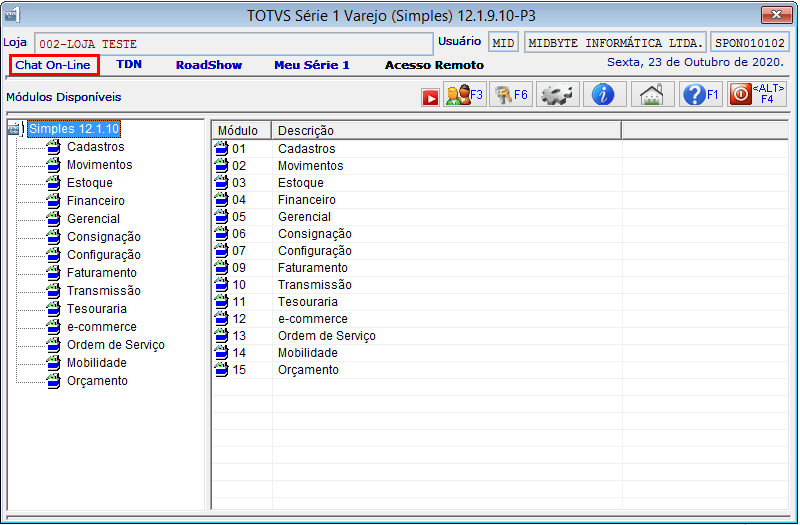Screen dimensions: 800x525
Task: Click the icon beside module 09 in list
Action: (221, 267)
